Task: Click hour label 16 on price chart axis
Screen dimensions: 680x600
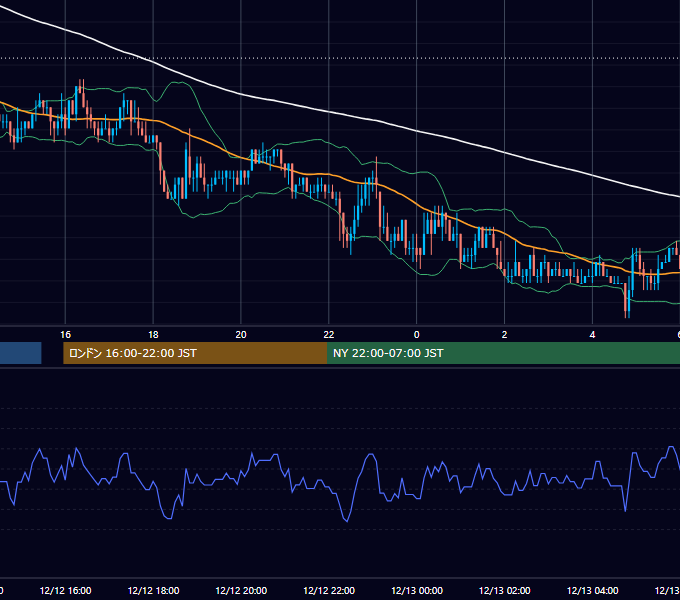Action: 65,335
